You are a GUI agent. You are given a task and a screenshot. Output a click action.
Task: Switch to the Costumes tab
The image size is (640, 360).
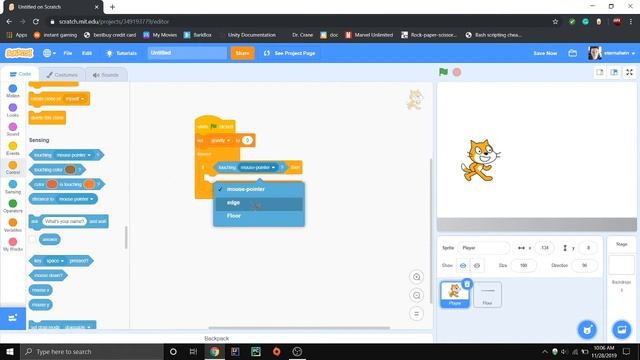(62, 75)
